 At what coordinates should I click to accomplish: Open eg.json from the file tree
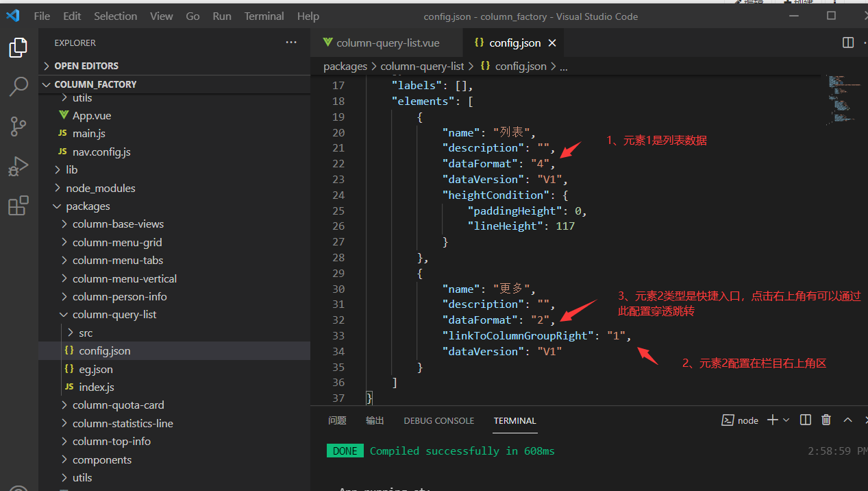[x=95, y=369]
